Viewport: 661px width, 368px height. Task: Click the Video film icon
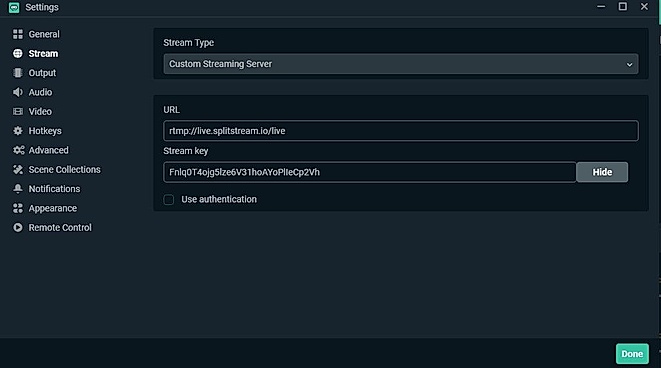point(18,112)
